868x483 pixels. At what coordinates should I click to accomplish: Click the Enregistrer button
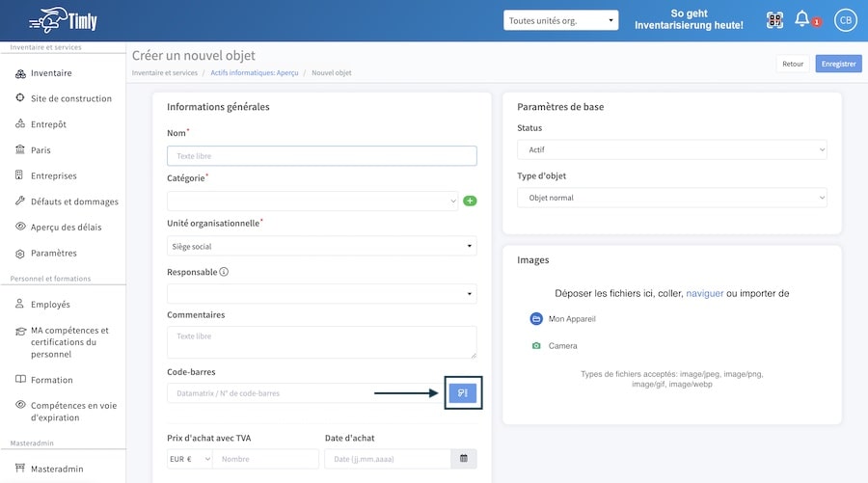[838, 64]
